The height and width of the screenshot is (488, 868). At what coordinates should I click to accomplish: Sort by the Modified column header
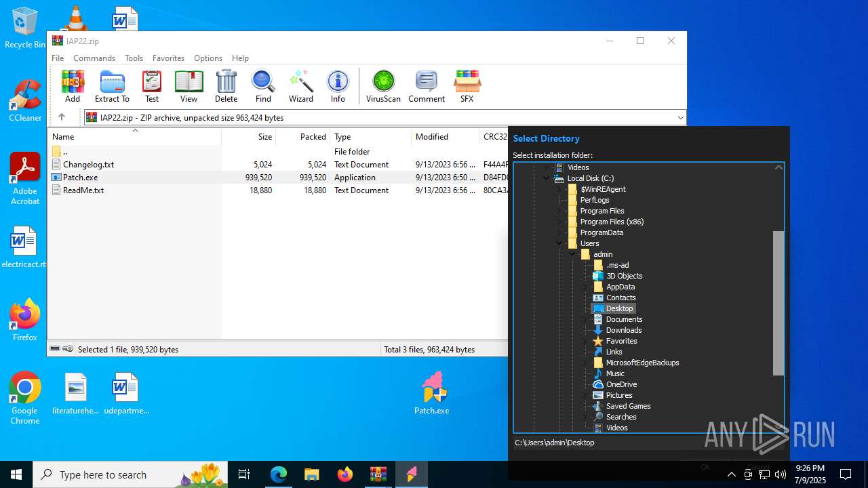445,137
